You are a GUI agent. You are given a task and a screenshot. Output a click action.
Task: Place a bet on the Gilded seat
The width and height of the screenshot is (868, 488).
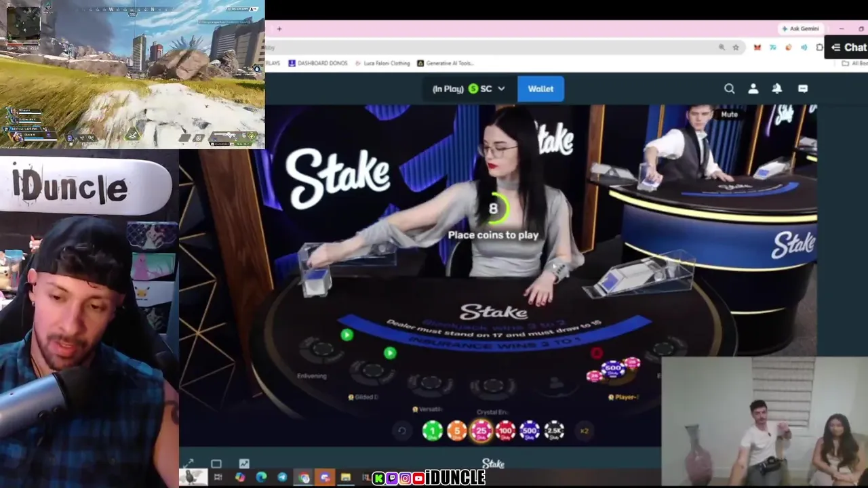coord(372,371)
